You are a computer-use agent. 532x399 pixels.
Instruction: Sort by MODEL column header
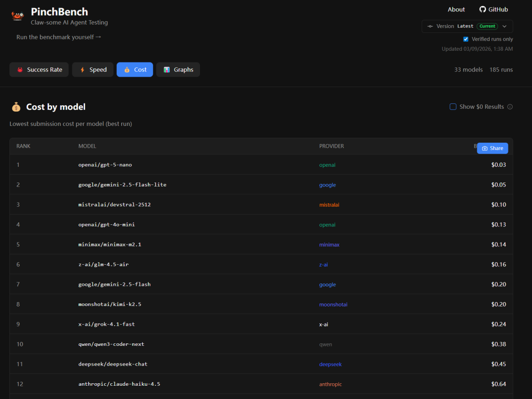pos(87,146)
